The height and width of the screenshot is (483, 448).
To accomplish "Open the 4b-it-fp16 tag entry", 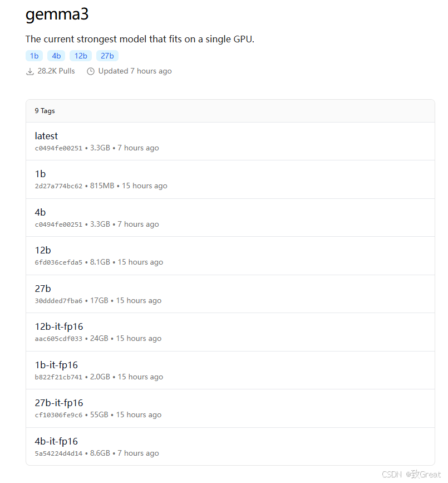I will tap(56, 441).
